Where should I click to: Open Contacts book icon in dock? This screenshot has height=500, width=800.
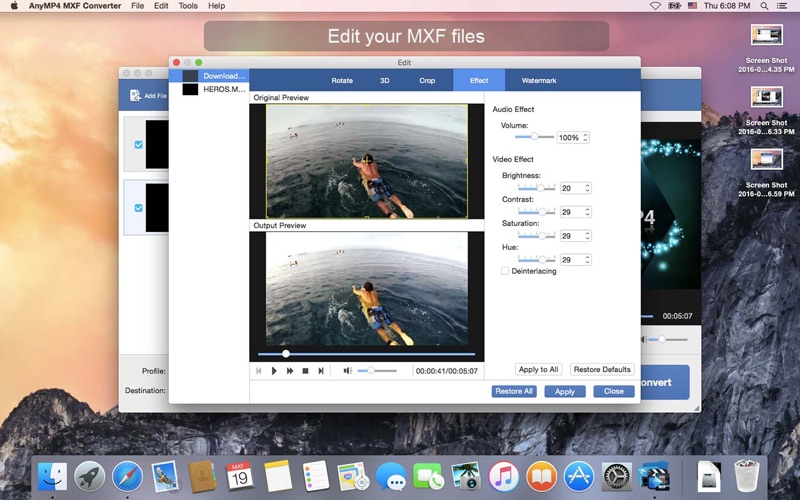click(202, 477)
